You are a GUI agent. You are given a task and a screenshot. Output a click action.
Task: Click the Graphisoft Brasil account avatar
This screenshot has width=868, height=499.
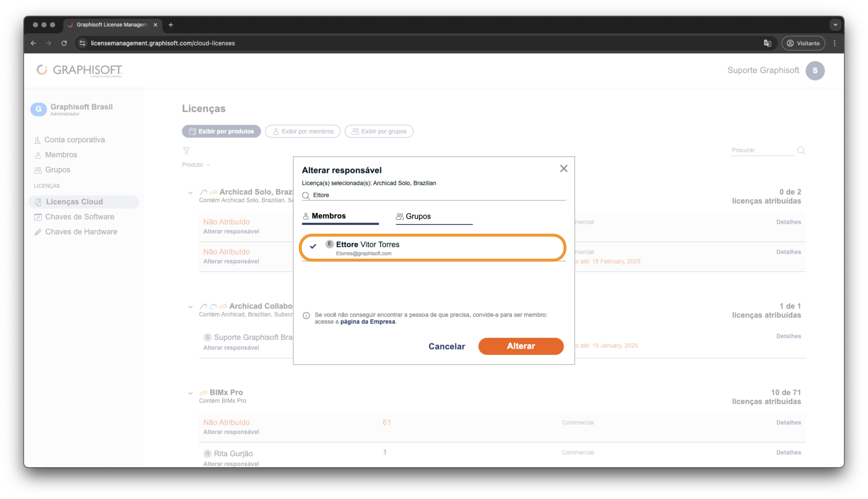click(x=39, y=109)
